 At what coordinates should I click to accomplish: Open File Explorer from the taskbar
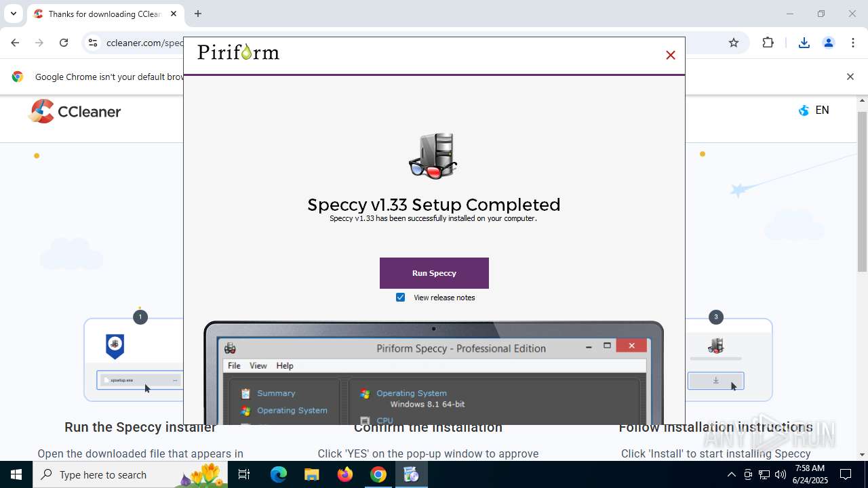point(311,474)
